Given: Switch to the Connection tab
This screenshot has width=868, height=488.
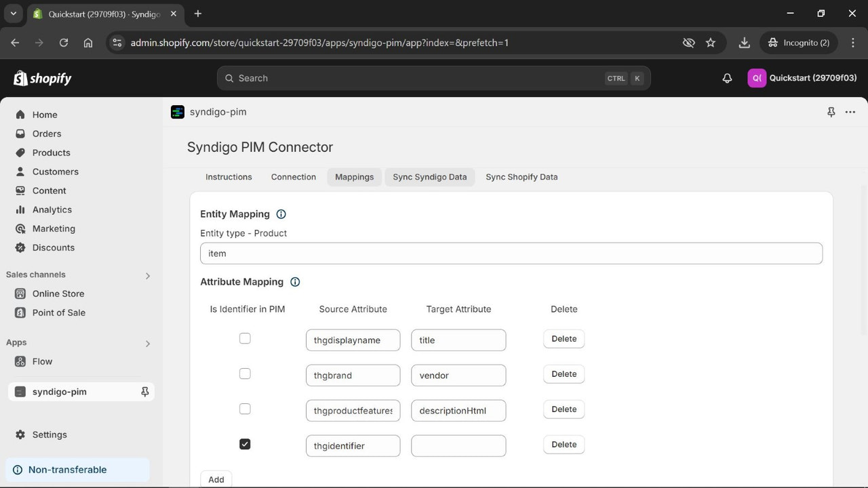Looking at the screenshot, I should tap(294, 177).
